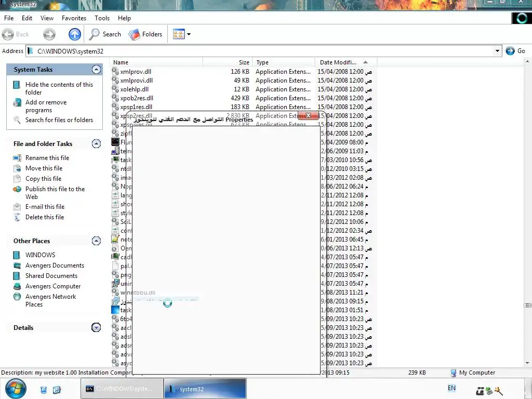Toggle the Folders pane
This screenshot has width=532, height=399.
145,34
